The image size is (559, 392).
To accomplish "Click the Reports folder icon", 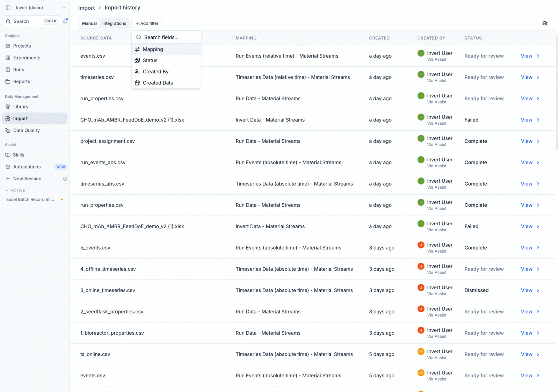I will click(8, 81).
